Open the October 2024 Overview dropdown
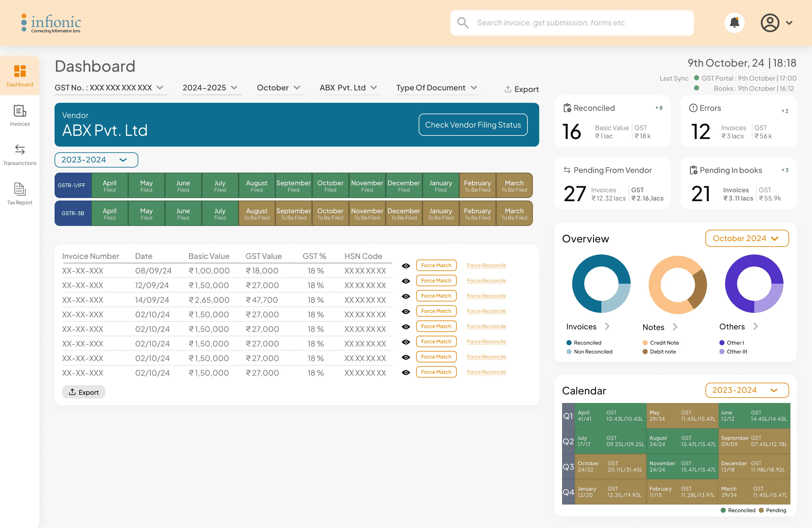This screenshot has width=812, height=528. [x=747, y=238]
